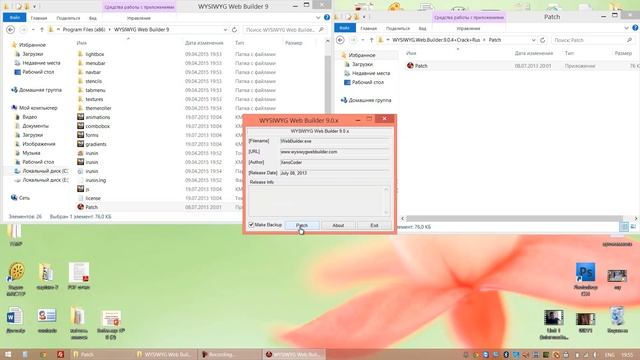The width and height of the screenshot is (640, 360).
Task: Click the Patch window horizontal scrollbar
Action: point(514,218)
